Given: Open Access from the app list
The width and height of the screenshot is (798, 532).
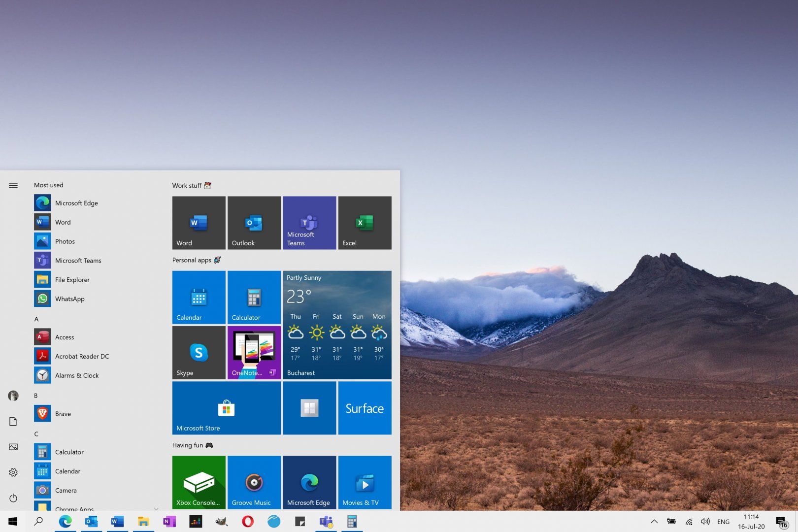Looking at the screenshot, I should coord(96,337).
